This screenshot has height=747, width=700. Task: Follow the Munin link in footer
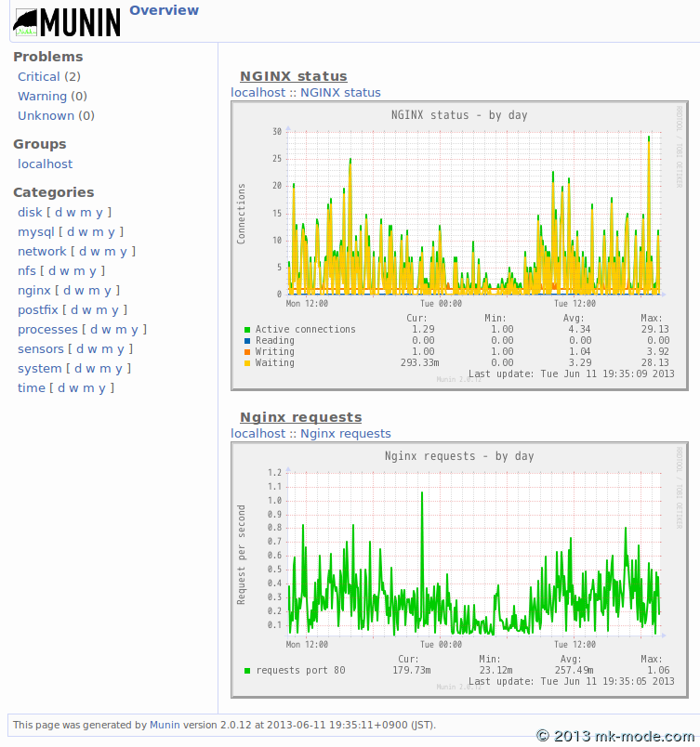coord(165,725)
